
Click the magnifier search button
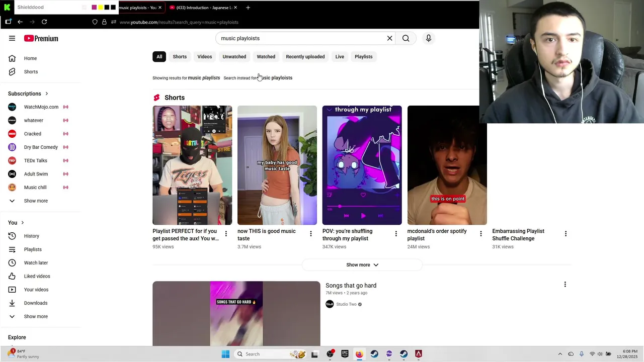tap(406, 38)
